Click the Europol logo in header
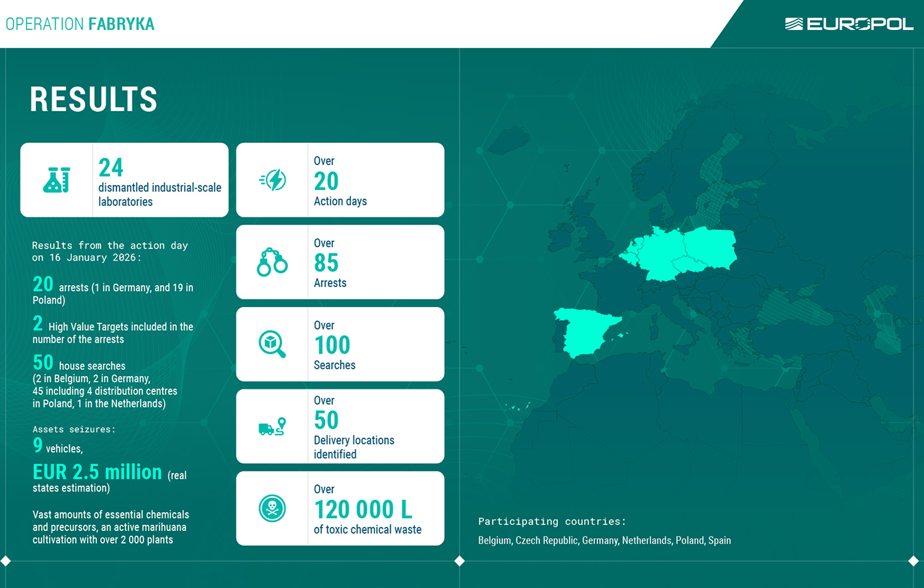 [x=849, y=25]
